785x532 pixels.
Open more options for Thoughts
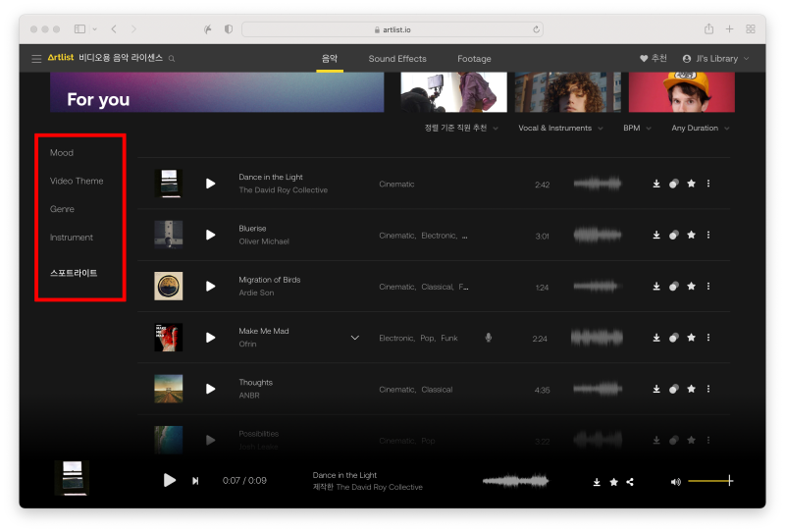(x=708, y=390)
